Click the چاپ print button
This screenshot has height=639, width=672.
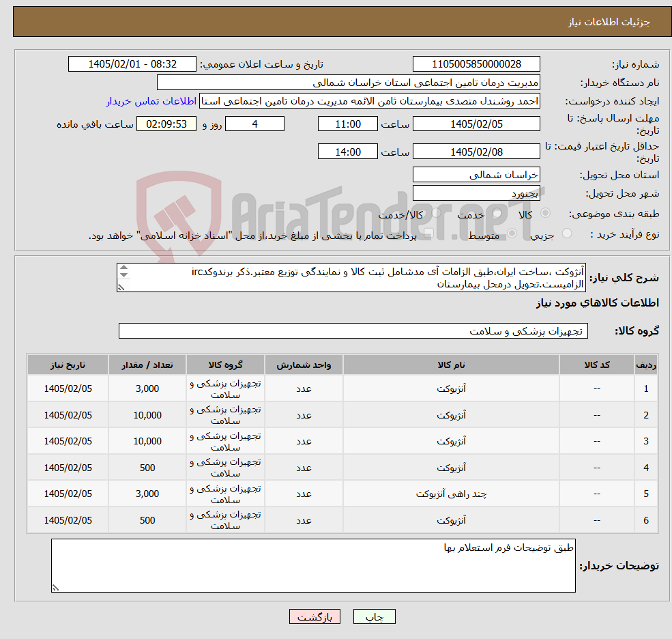pyautogui.click(x=374, y=616)
